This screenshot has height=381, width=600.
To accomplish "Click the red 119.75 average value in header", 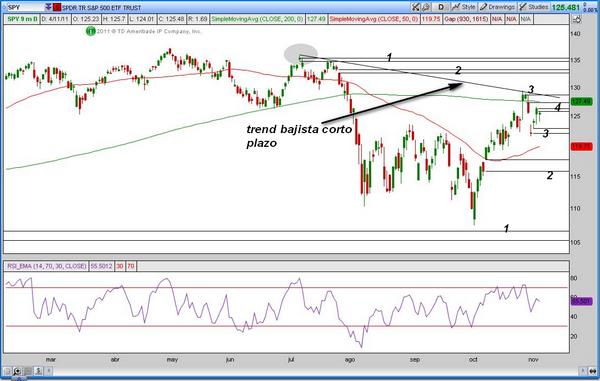I will click(x=431, y=19).
